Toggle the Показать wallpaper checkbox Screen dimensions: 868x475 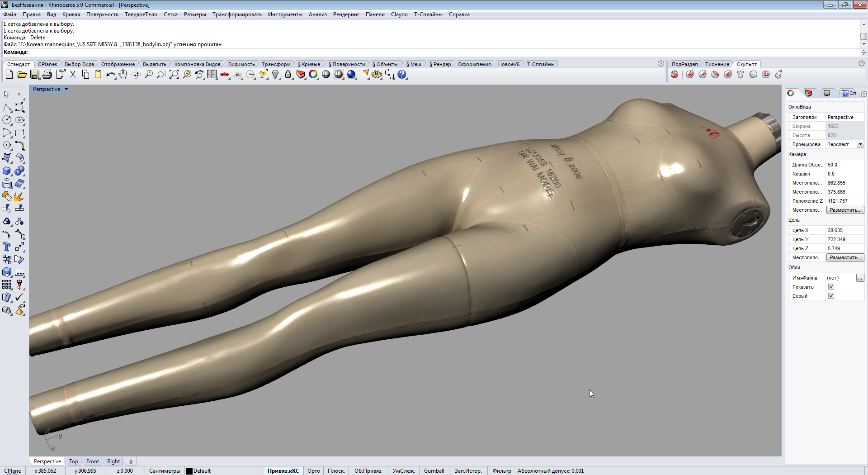(x=831, y=287)
